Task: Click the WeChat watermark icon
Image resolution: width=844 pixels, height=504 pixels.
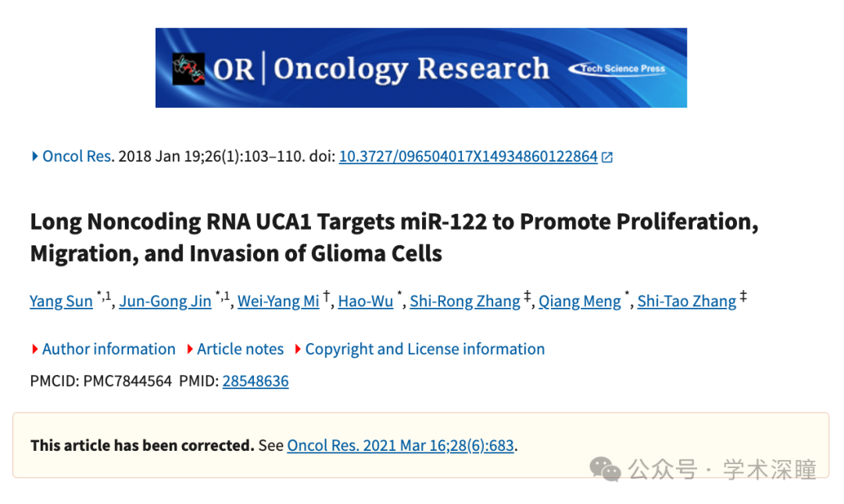Action: (605, 470)
